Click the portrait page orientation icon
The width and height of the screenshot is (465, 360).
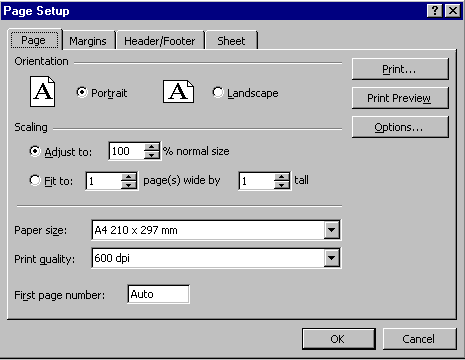pyautogui.click(x=42, y=91)
